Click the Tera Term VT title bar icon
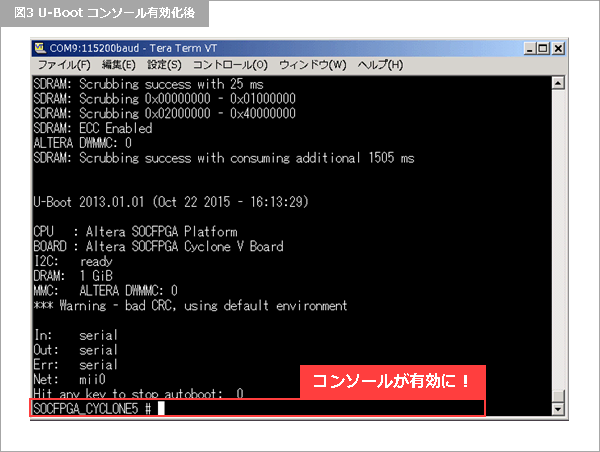600x452 pixels. click(x=40, y=48)
